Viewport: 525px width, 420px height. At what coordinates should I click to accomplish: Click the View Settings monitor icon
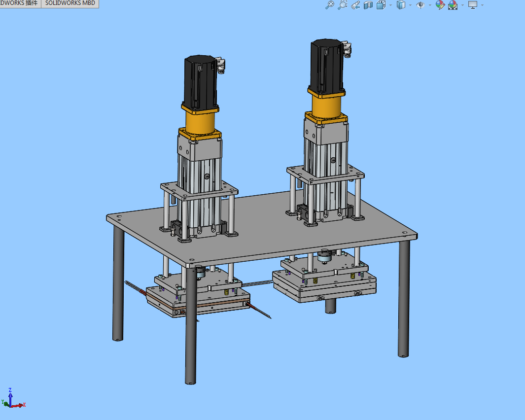pyautogui.click(x=473, y=5)
